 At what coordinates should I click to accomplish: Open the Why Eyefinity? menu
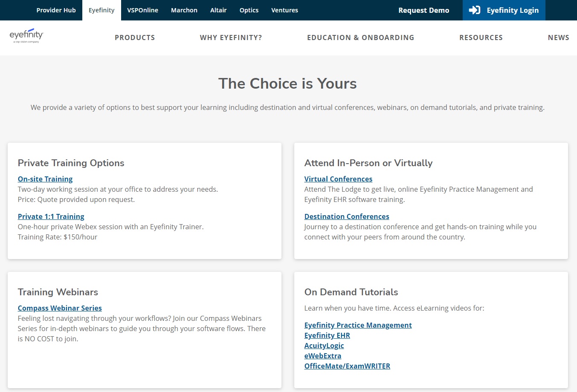(x=231, y=37)
